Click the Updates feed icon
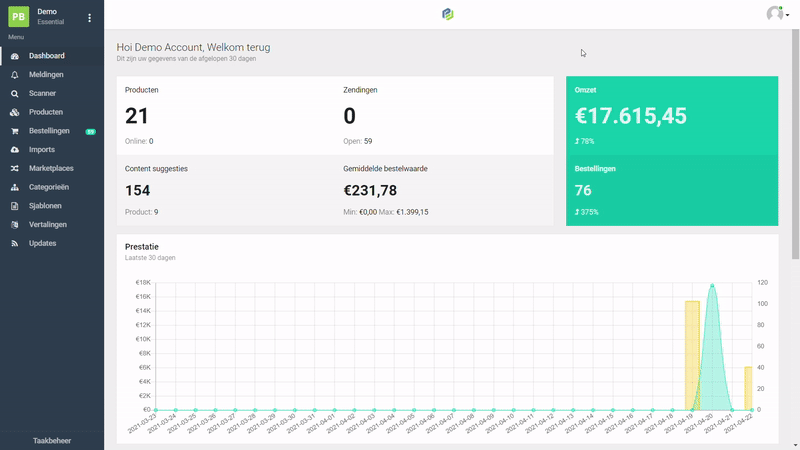800x450 pixels. point(15,243)
